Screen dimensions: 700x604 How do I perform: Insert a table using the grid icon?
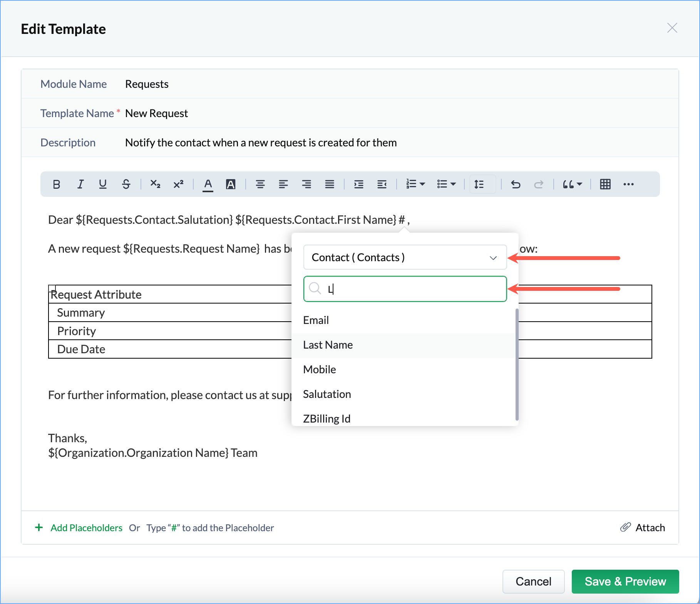pos(605,185)
